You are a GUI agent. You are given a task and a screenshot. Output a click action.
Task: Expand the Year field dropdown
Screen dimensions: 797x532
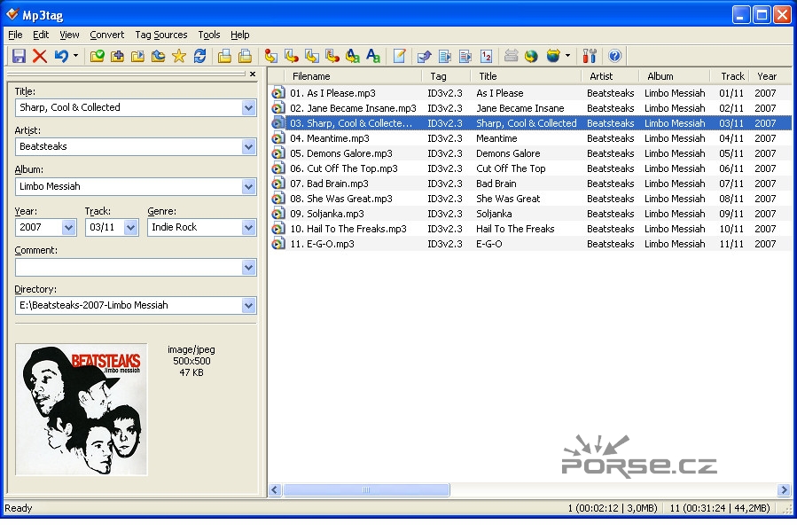(x=68, y=227)
